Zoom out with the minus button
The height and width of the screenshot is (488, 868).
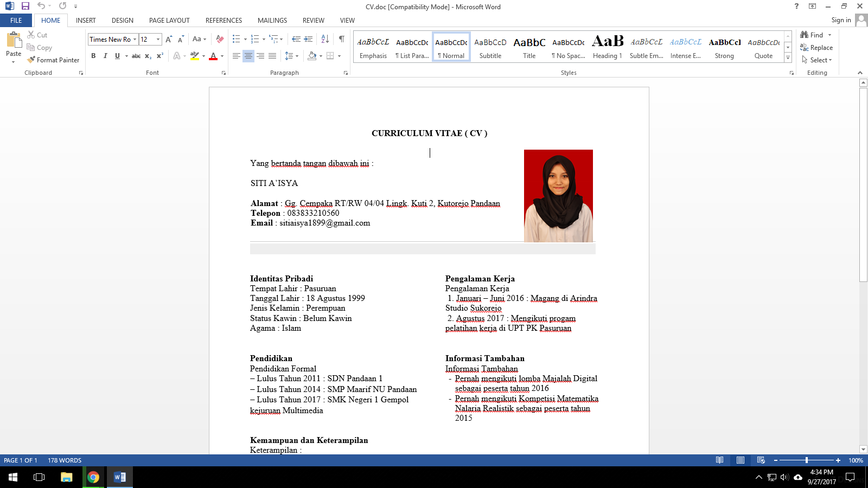click(776, 460)
